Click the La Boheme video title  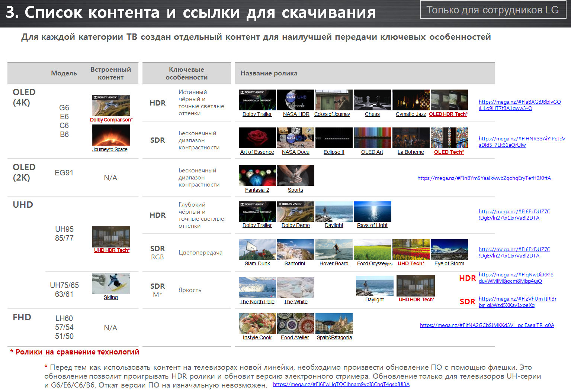411,152
